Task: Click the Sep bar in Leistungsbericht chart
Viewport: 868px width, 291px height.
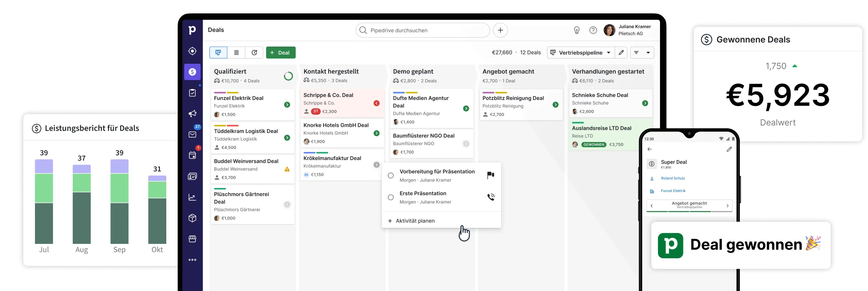Action: tap(119, 201)
